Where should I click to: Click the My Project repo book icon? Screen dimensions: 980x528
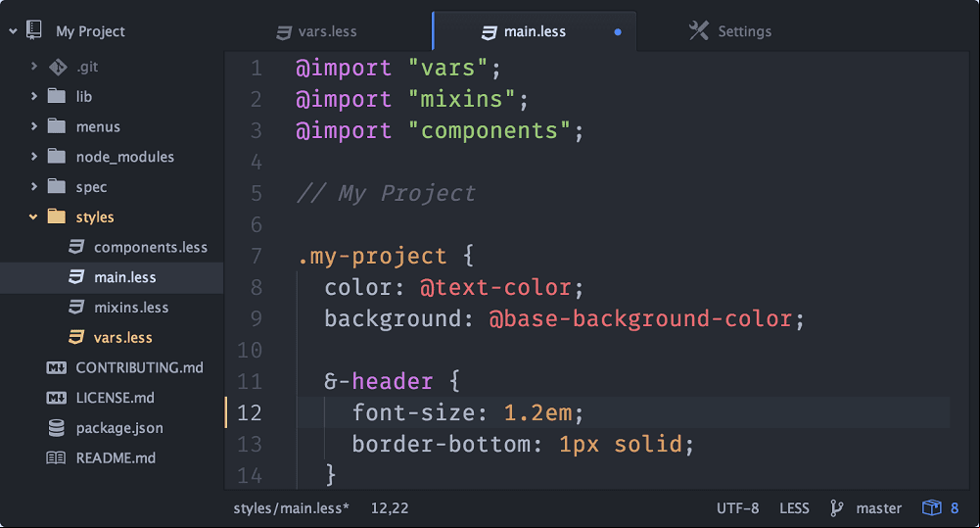pos(33,30)
